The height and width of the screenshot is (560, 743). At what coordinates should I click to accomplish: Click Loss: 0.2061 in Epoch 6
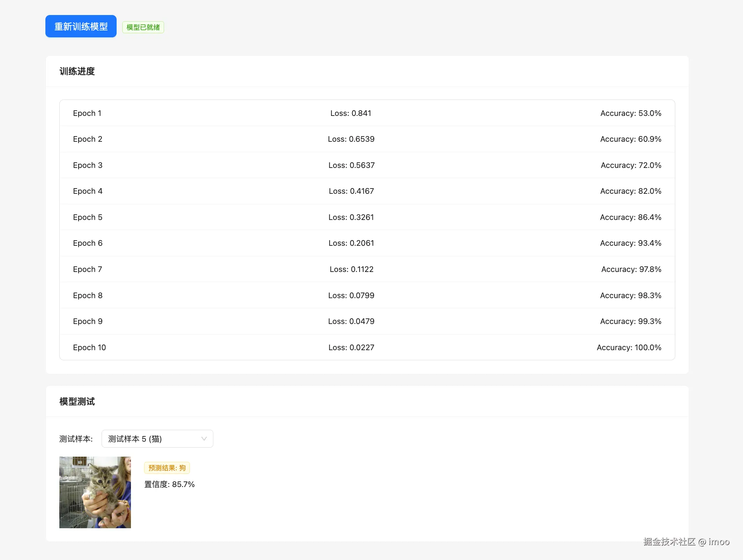tap(351, 243)
